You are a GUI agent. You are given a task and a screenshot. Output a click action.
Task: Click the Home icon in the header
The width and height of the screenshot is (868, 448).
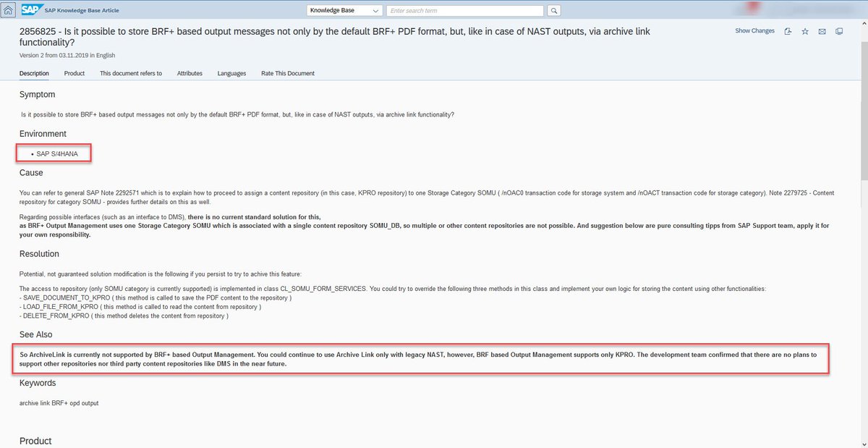coord(7,9)
